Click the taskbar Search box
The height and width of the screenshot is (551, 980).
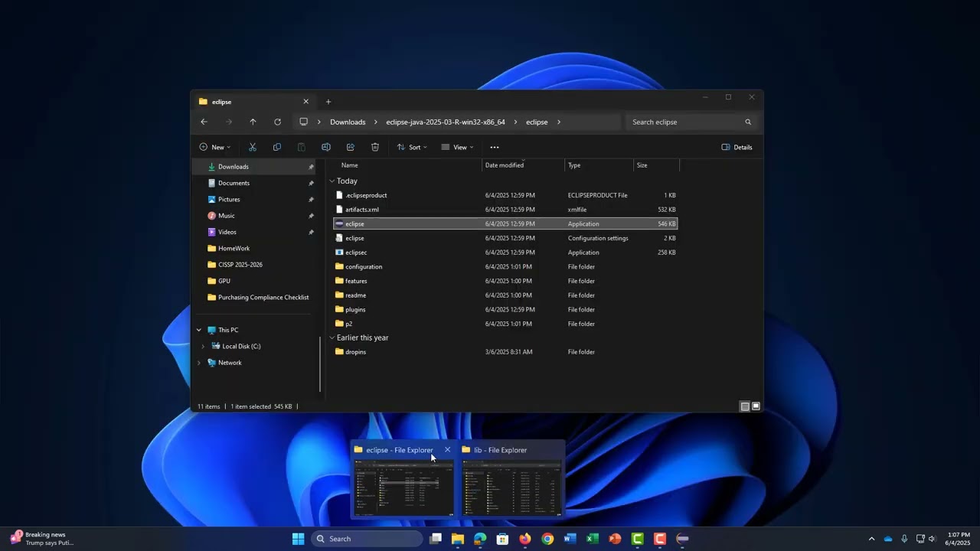pyautogui.click(x=367, y=539)
